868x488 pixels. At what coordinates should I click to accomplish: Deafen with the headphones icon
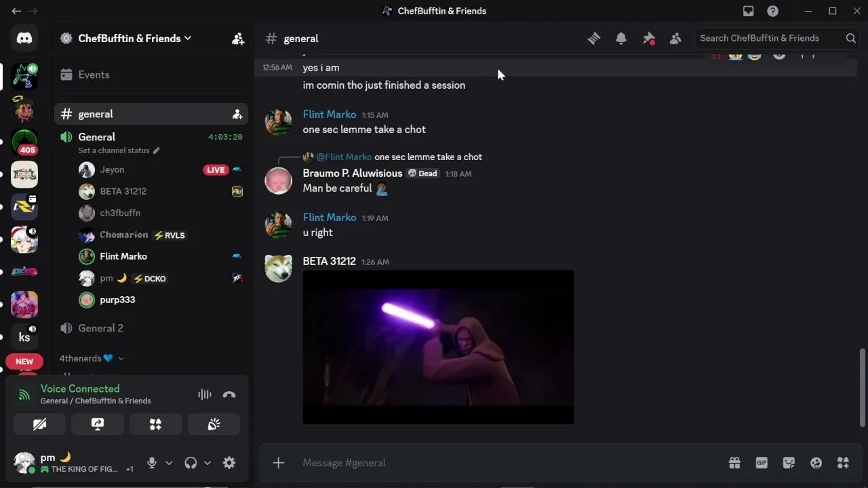click(x=191, y=463)
